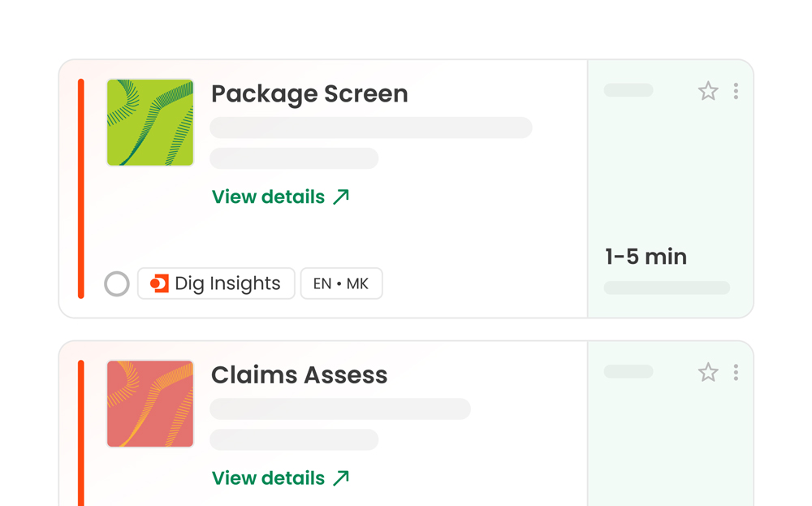The image size is (812, 506).
Task: Open View details for Package Screen
Action: pos(268,196)
